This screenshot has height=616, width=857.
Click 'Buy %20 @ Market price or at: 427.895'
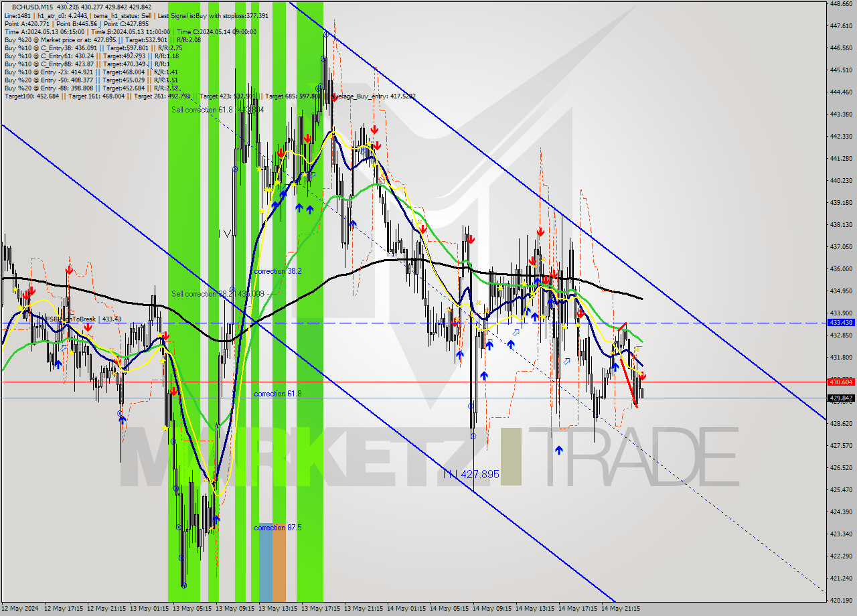coord(60,40)
